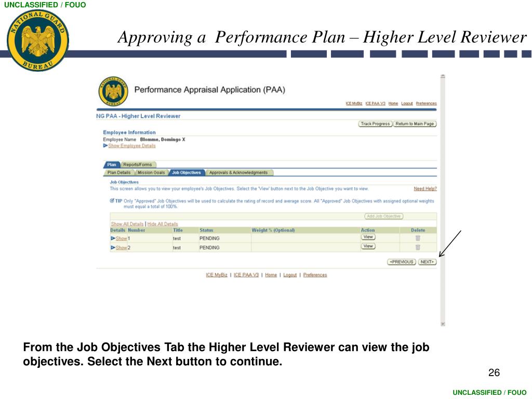Click PENDING status of objective 1
532x399 pixels.
tap(209, 238)
